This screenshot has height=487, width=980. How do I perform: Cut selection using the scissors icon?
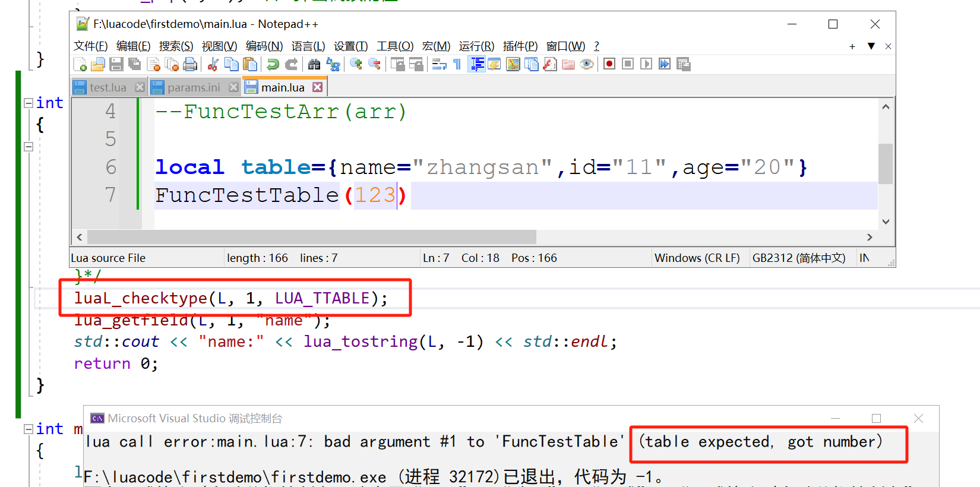pos(213,64)
